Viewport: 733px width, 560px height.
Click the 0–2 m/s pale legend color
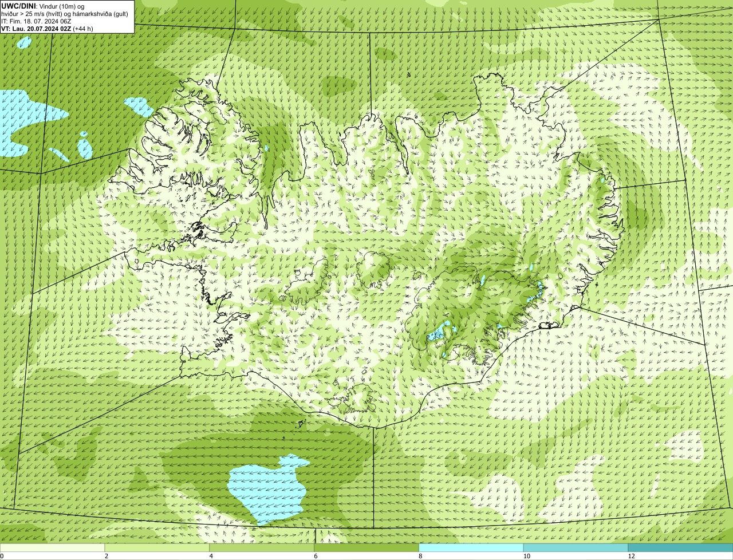click(53, 547)
